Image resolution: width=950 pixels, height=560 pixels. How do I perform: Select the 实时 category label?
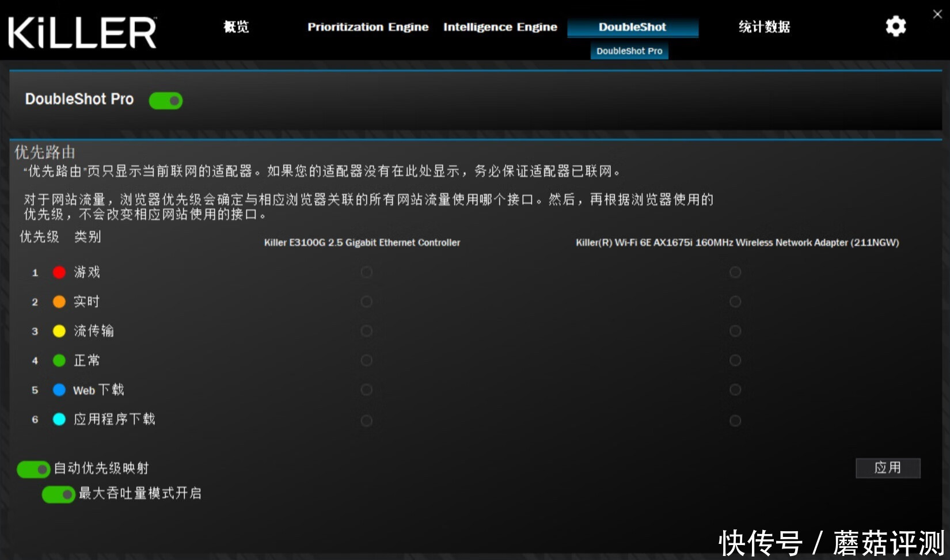tap(87, 302)
